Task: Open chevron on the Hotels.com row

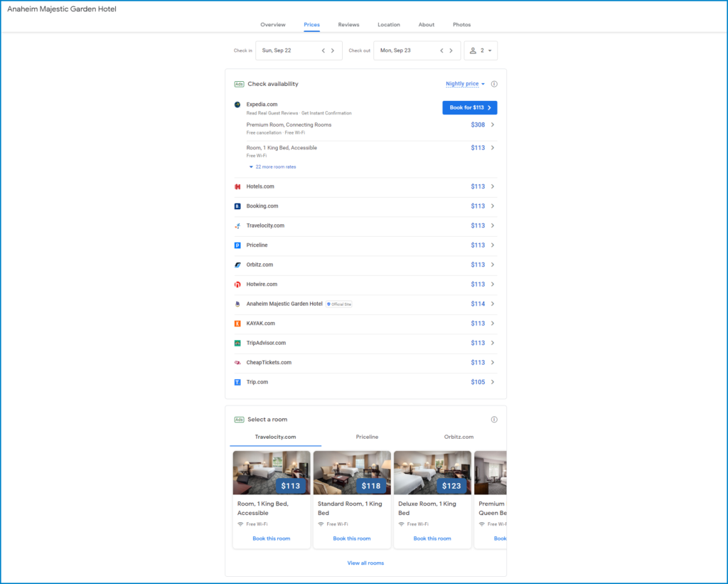Action: click(x=493, y=186)
